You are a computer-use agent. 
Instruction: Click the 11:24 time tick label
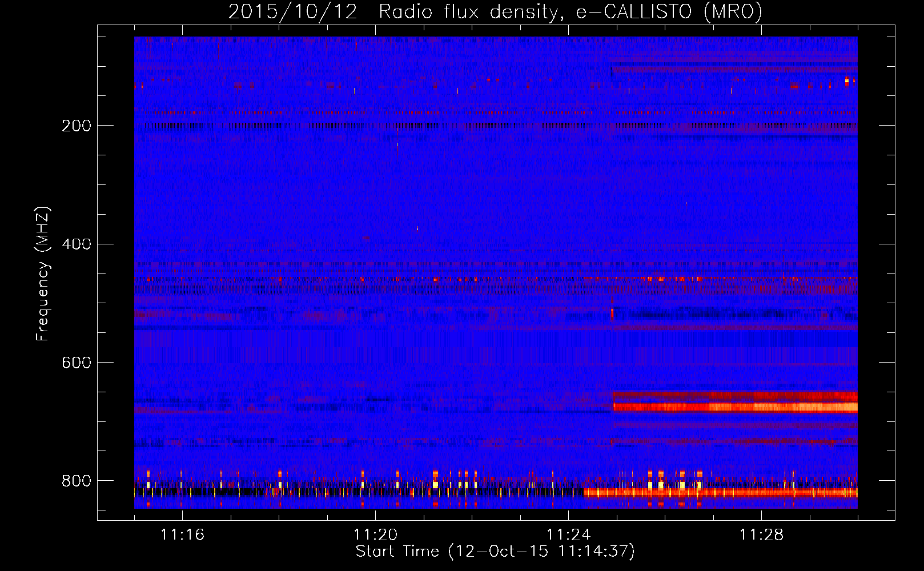point(568,534)
